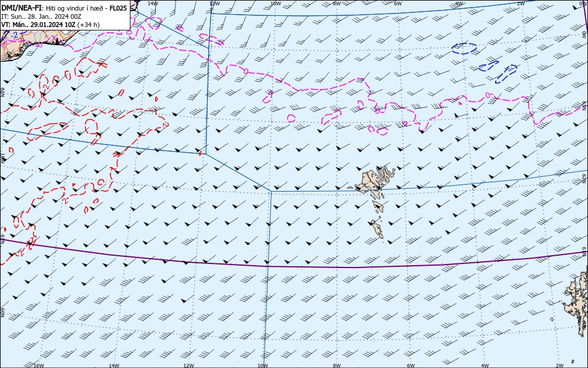Click the 2W longitude label on the bottom edge
The image size is (588, 368).
point(560,366)
